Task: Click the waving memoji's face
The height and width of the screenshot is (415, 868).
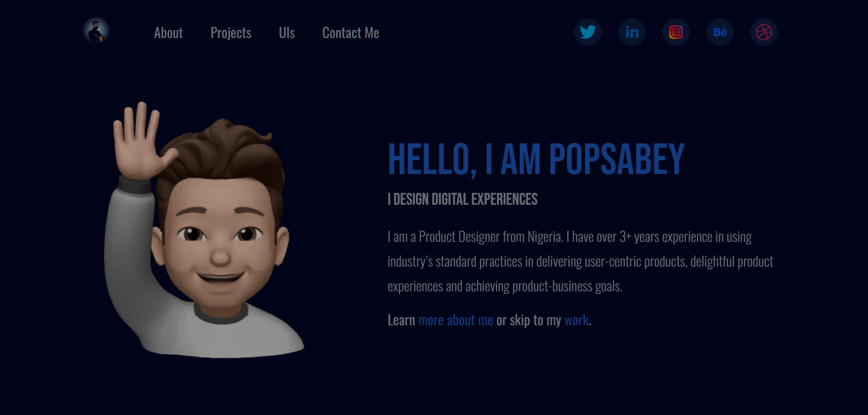Action: click(220, 243)
